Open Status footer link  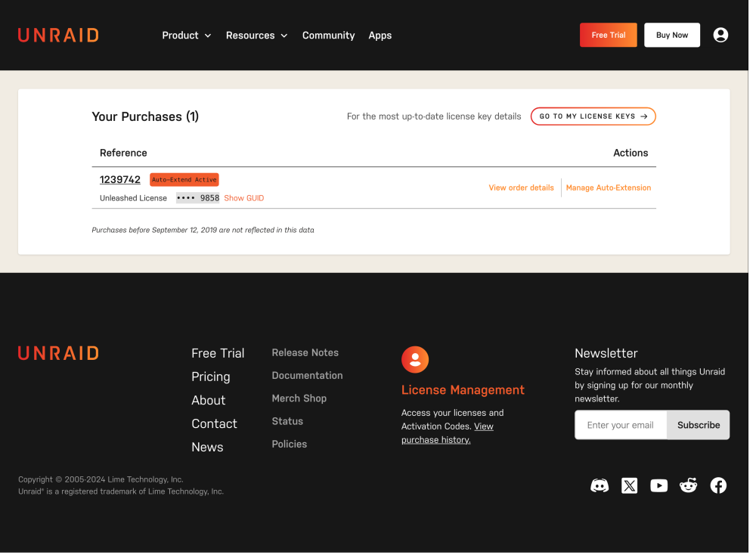coord(287,421)
